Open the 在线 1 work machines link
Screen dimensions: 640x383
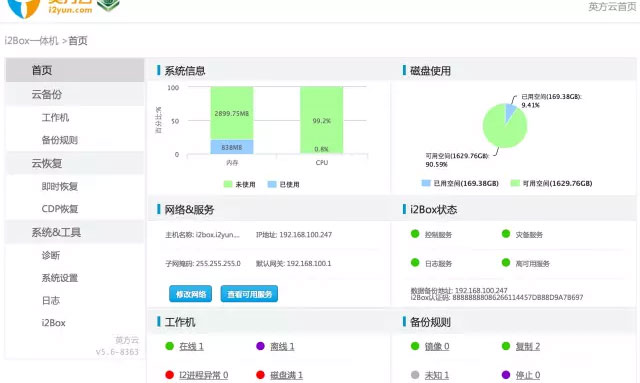[x=191, y=347]
